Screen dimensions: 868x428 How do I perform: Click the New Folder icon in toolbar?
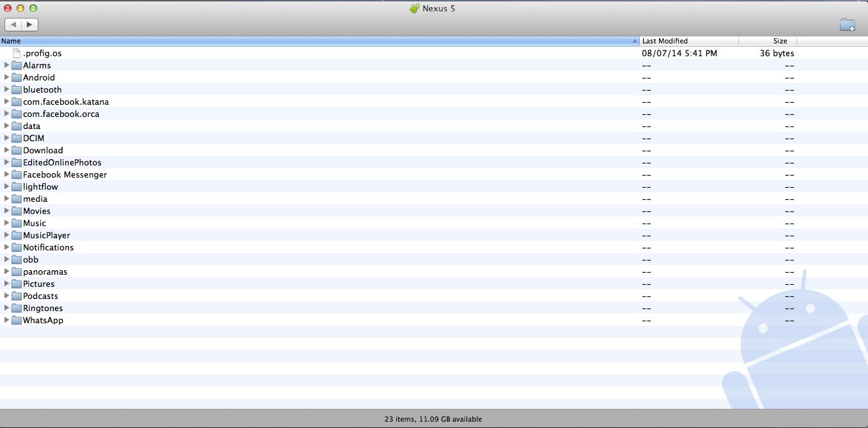(848, 25)
